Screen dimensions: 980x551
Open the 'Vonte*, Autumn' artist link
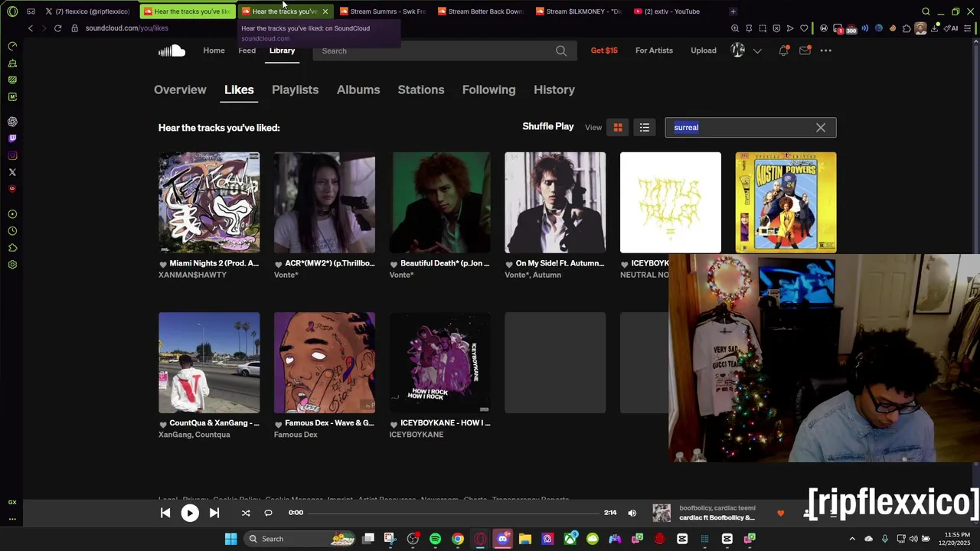point(533,275)
